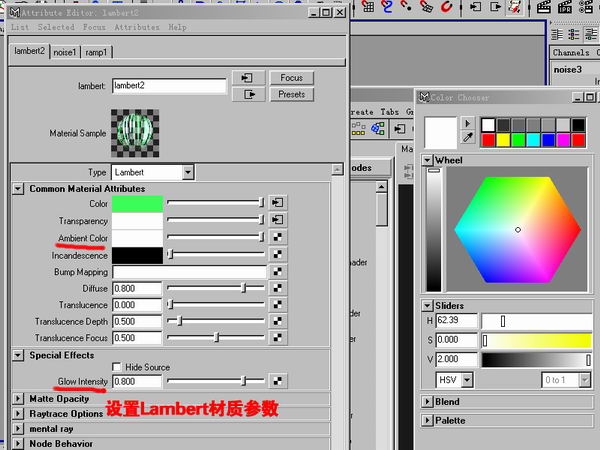Viewport: 600px width, 450px height.
Task: Click the checker map button for Ambient Color
Action: point(278,237)
